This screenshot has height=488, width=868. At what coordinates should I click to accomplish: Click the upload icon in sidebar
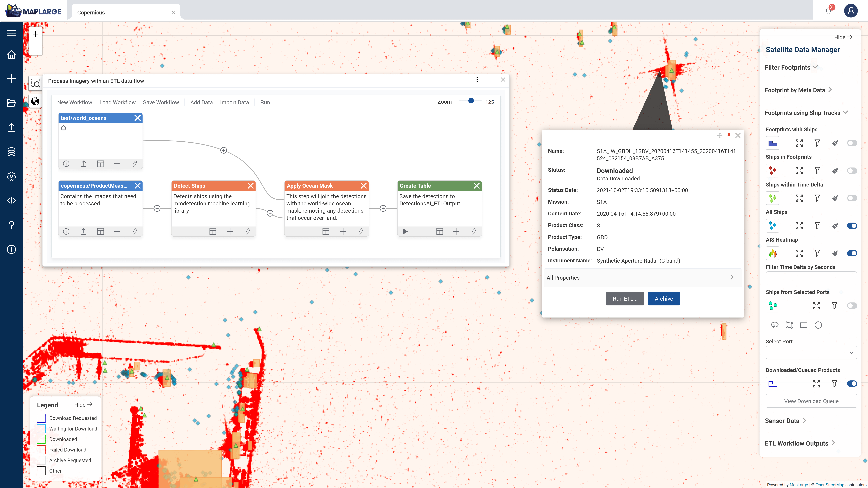tap(11, 127)
